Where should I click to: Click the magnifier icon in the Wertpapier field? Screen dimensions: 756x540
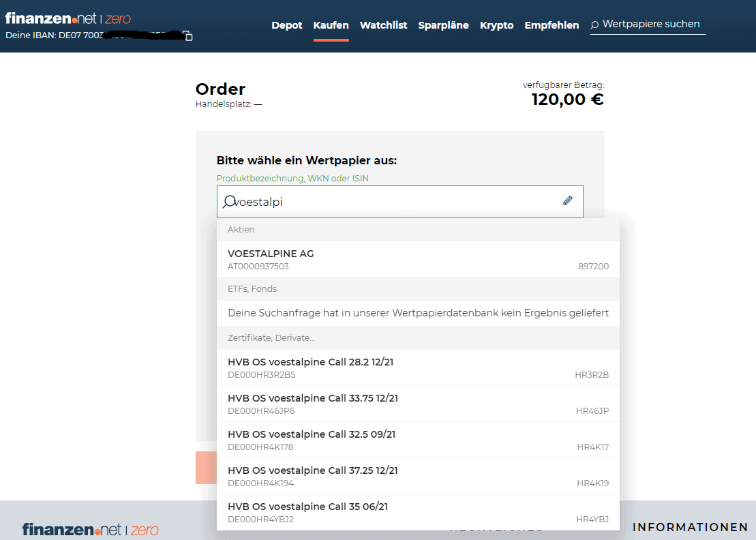click(228, 202)
